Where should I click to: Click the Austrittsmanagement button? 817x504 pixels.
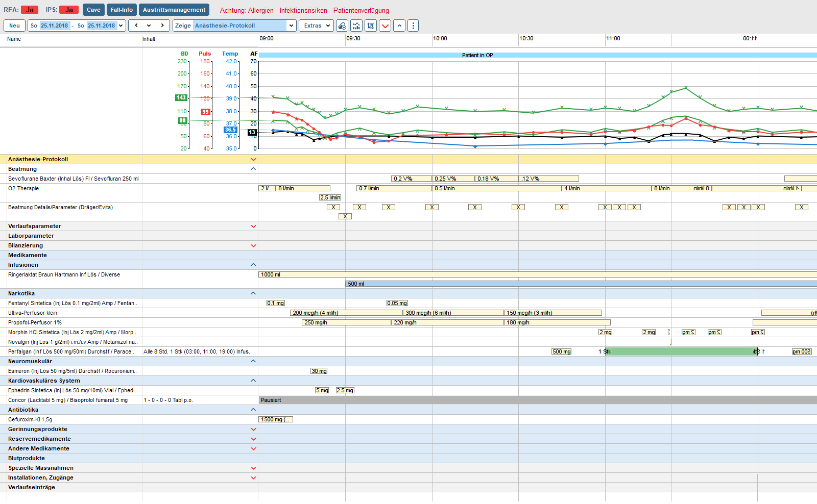174,10
